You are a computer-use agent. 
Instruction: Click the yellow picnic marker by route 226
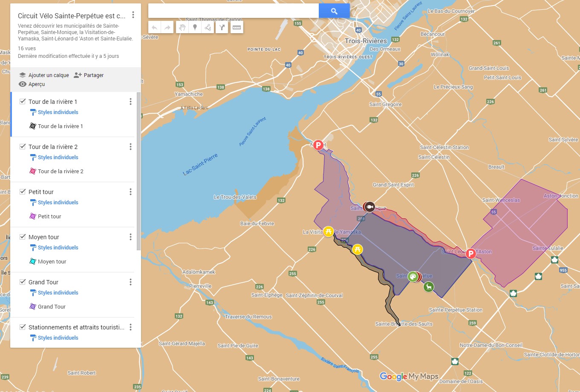358,249
